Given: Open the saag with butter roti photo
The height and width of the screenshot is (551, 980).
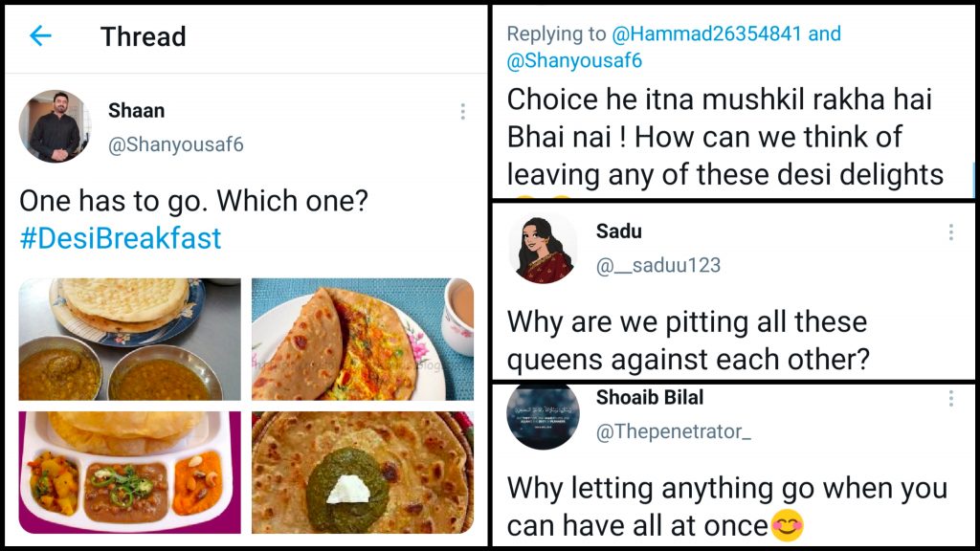Looking at the screenshot, I should pyautogui.click(x=362, y=472).
